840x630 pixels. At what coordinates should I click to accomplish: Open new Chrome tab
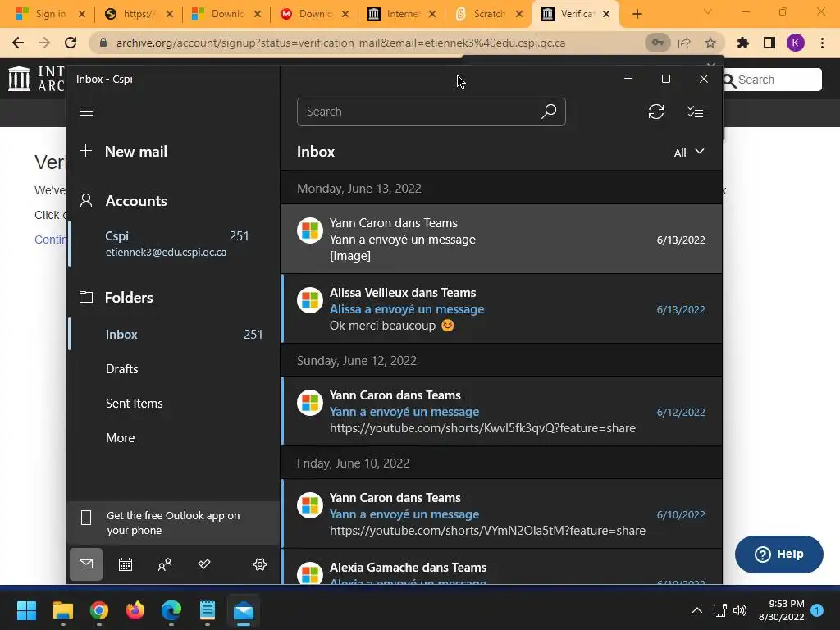(637, 14)
